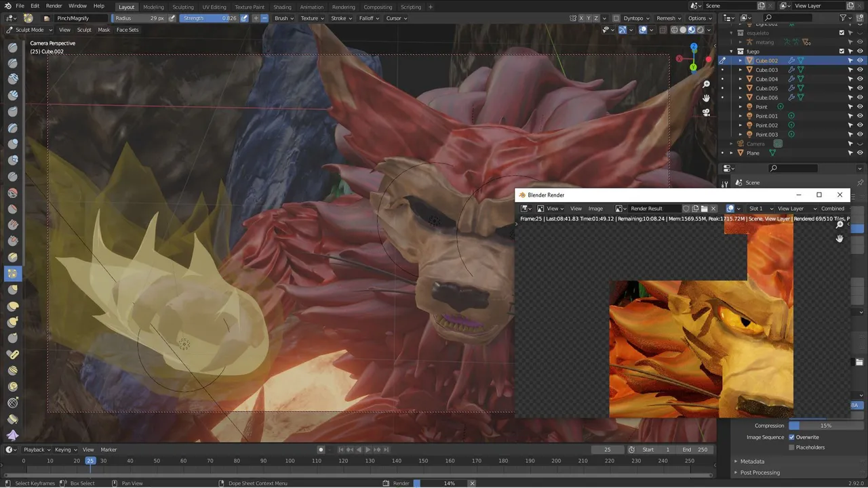Toggle pressure sensitivity for Radius
The image size is (868, 488).
172,18
